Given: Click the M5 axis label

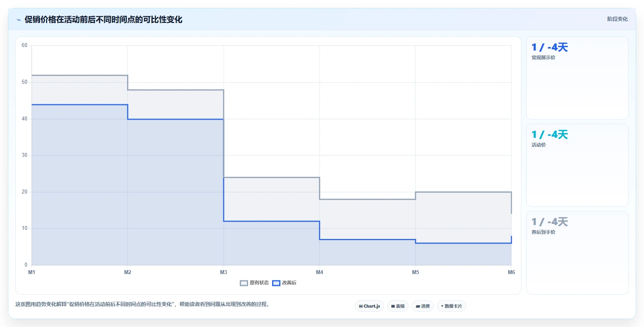Looking at the screenshot, I should 416,272.
